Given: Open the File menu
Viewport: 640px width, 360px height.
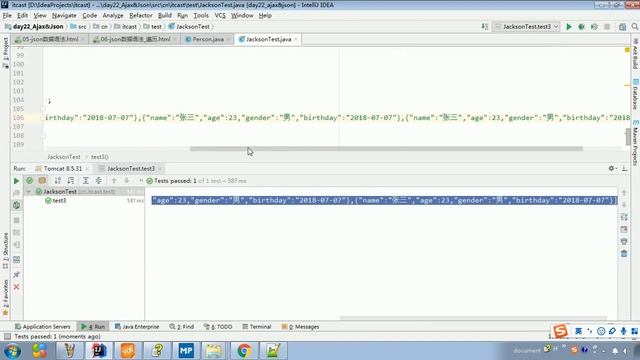Looking at the screenshot, I should click(7, 16).
